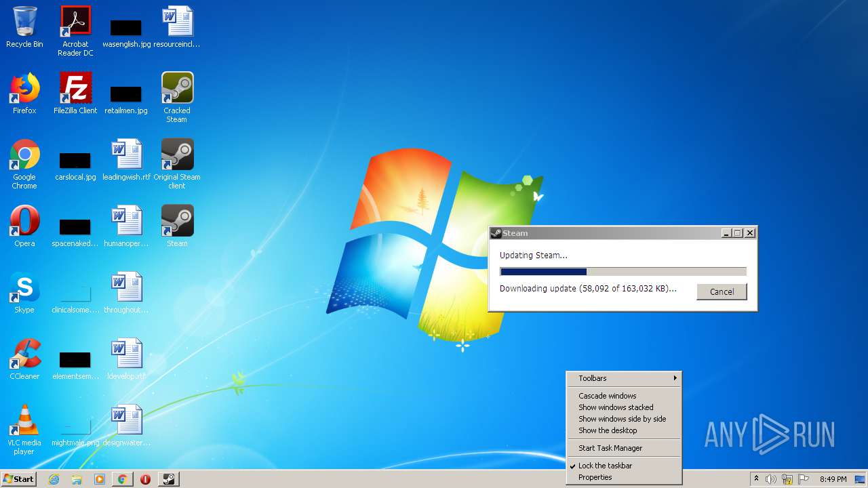Click the 8:49 PM clock

(833, 479)
